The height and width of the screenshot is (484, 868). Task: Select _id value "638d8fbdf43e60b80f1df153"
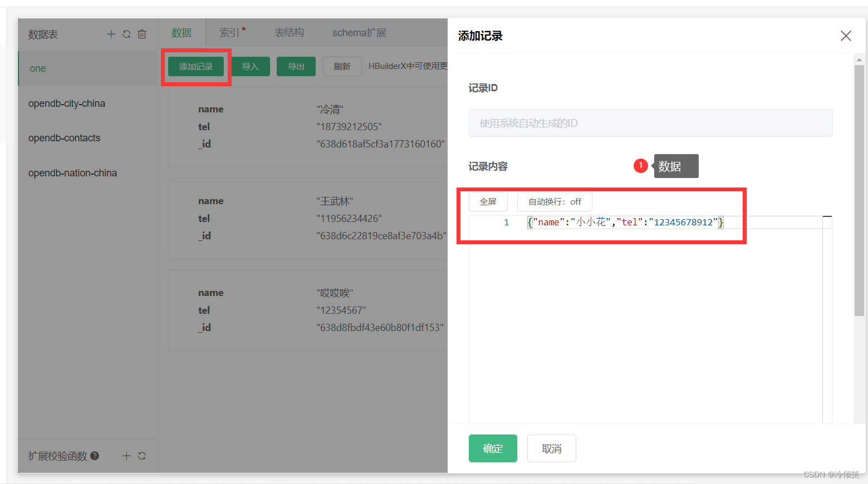(x=380, y=328)
